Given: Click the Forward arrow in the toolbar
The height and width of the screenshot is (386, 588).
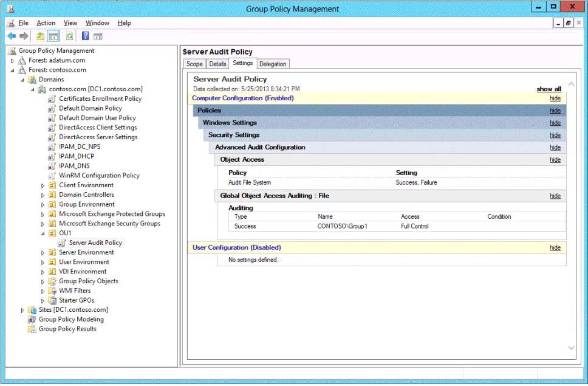Looking at the screenshot, I should point(24,36).
